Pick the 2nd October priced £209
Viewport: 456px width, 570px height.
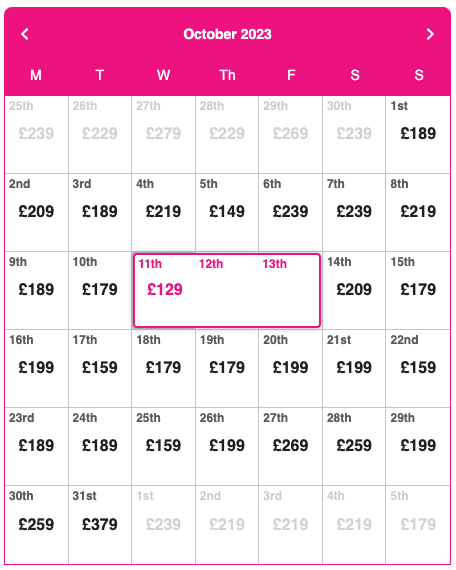point(36,212)
